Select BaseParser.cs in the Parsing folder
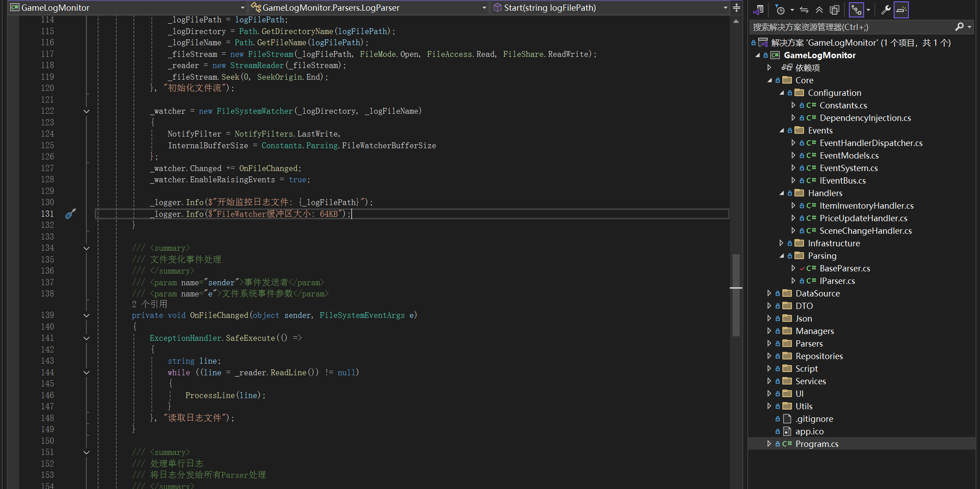This screenshot has height=489, width=980. click(844, 268)
